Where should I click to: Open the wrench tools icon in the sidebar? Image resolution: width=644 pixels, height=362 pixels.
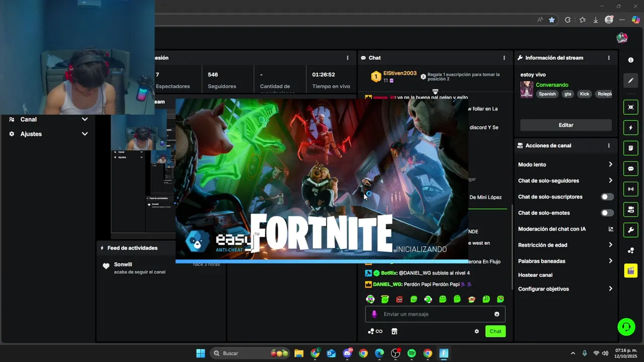(630, 230)
